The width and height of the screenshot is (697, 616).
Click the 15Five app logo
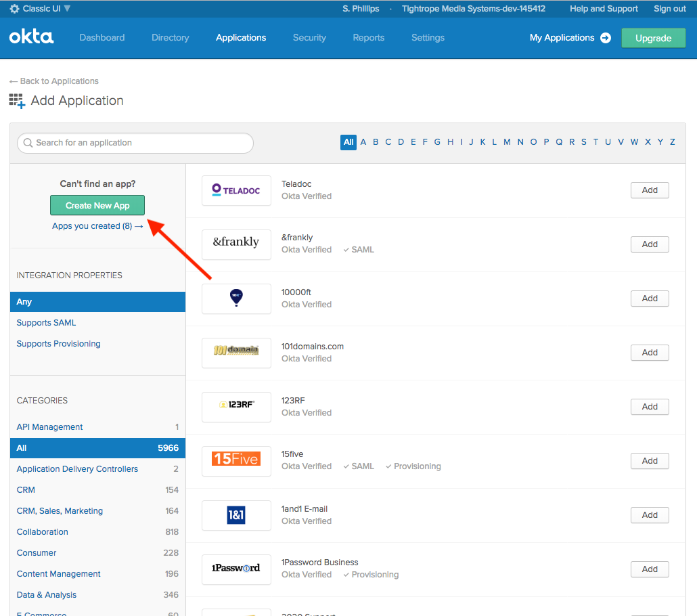236,461
